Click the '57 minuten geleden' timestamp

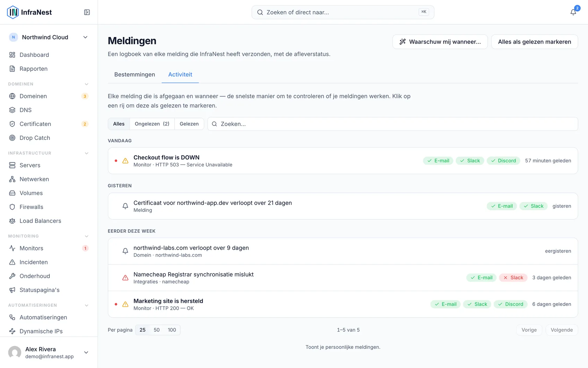548,161
